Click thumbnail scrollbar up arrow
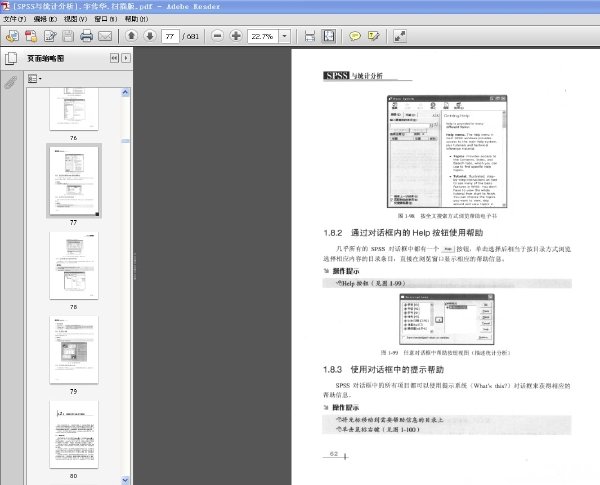The width and height of the screenshot is (600, 485). (x=126, y=93)
